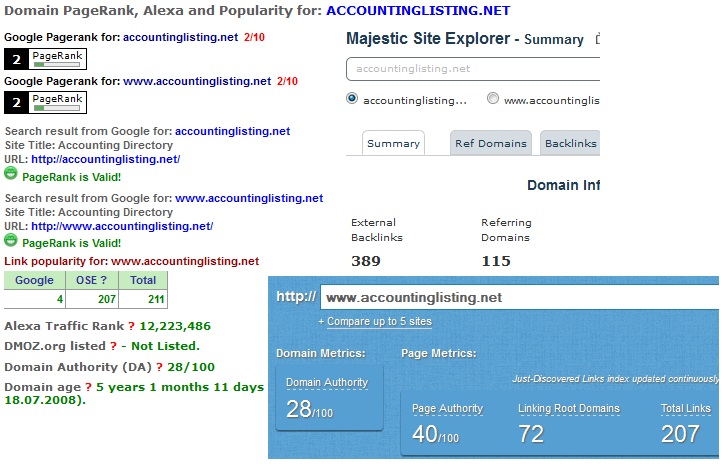Image resolution: width=728 pixels, height=472 pixels.
Task: Click the ACCOUNTINGLISTING.NET title link
Action: 418,11
